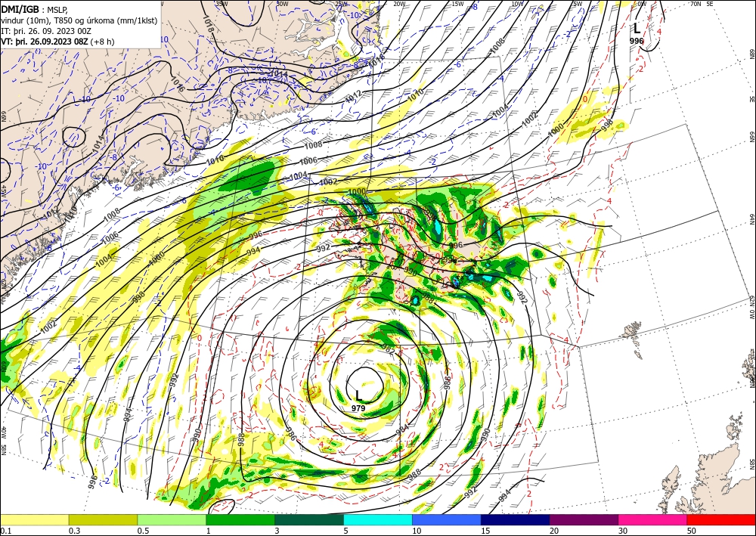The width and height of the screenshot is (756, 536).
Task: Click the 20W longitude label at top
Action: pyautogui.click(x=399, y=4)
